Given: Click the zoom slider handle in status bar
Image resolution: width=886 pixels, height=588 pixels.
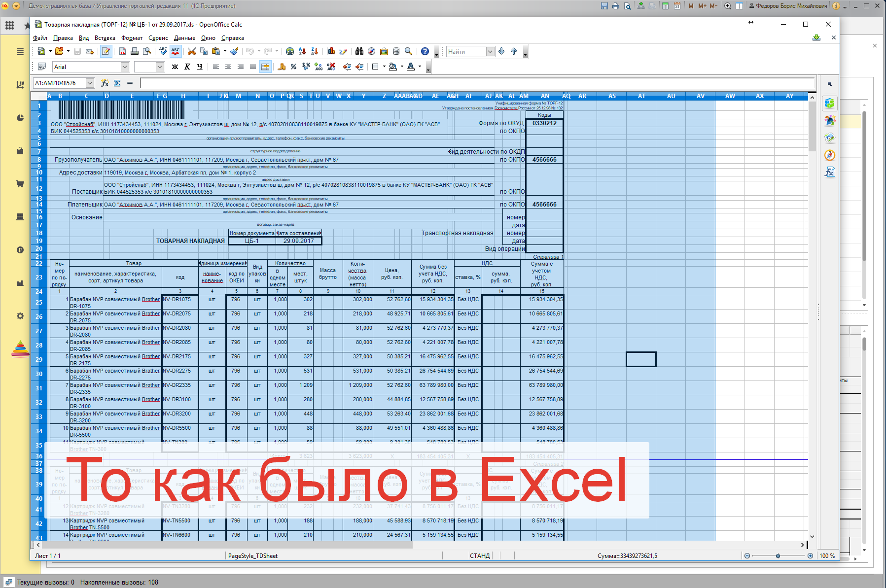Looking at the screenshot, I should [x=778, y=555].
